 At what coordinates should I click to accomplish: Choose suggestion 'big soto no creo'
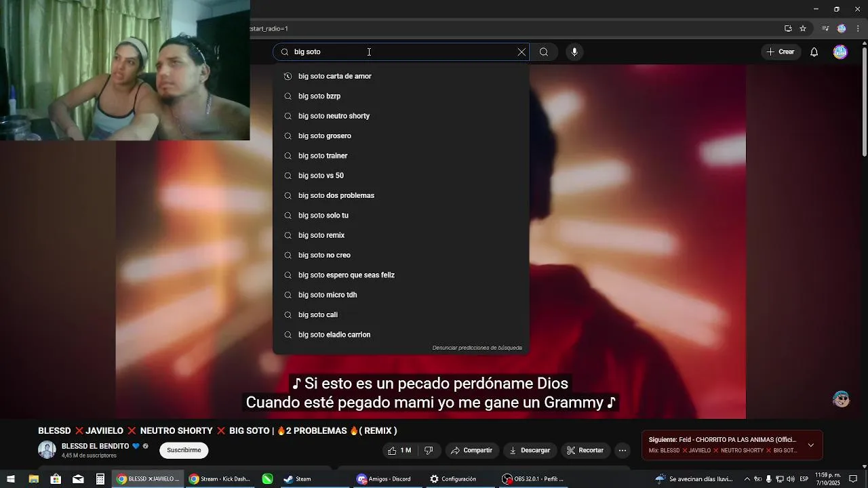click(401, 255)
